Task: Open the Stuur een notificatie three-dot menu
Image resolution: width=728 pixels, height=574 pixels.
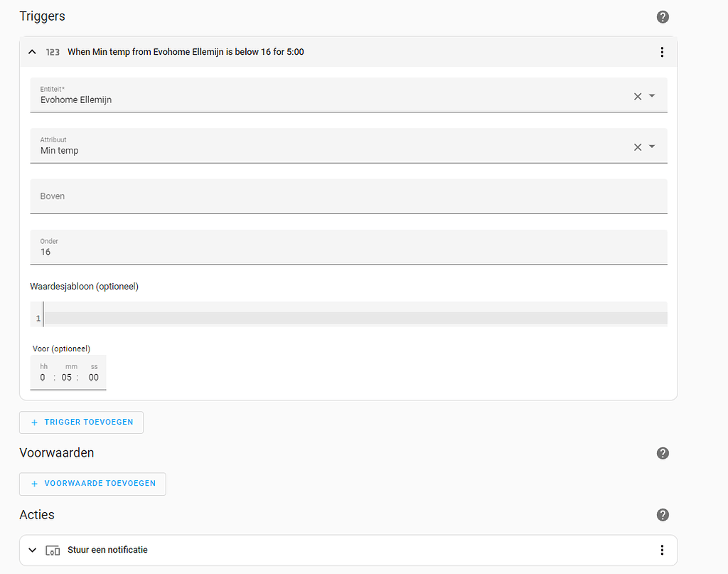Action: pyautogui.click(x=662, y=550)
